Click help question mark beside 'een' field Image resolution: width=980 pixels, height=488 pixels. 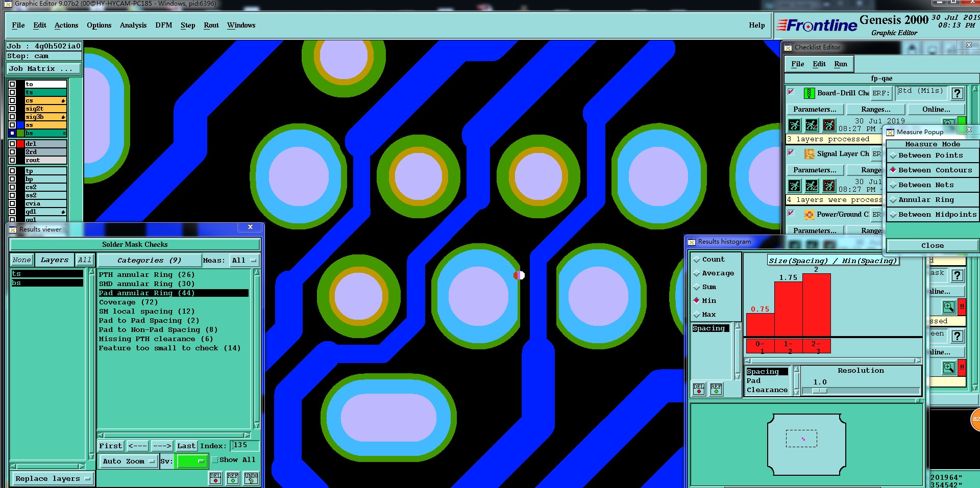click(x=958, y=336)
